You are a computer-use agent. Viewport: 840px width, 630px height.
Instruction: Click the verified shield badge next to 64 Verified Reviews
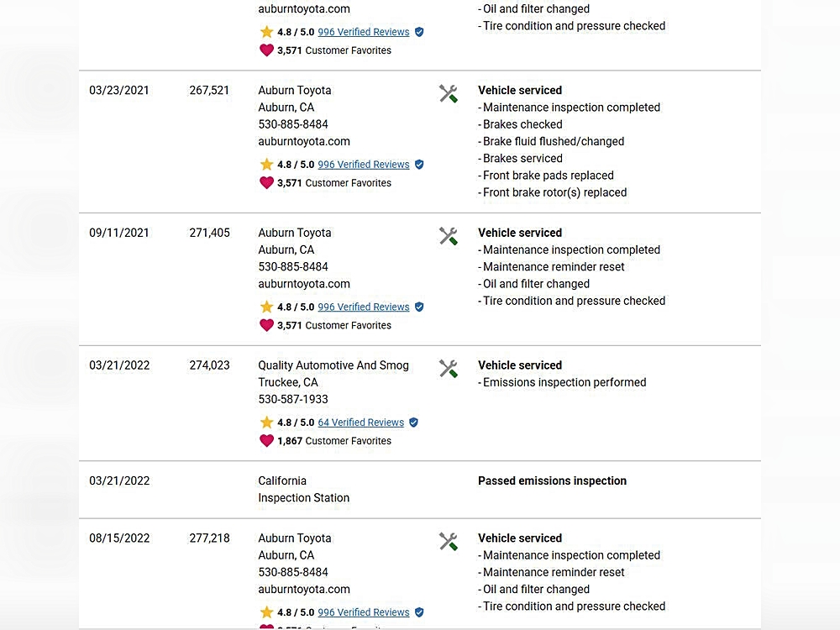pyautogui.click(x=413, y=423)
